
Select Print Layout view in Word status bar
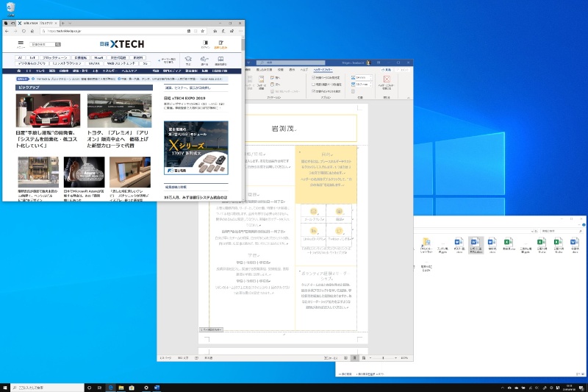tap(355, 358)
